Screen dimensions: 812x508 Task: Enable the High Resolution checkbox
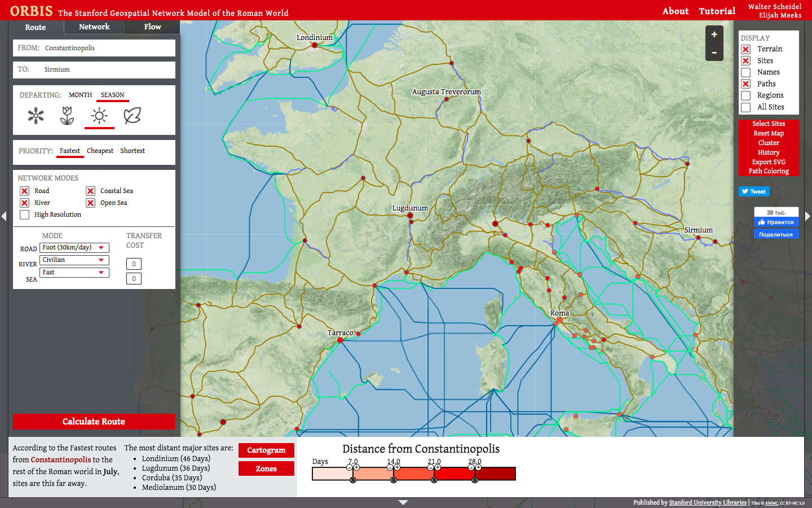pyautogui.click(x=25, y=214)
